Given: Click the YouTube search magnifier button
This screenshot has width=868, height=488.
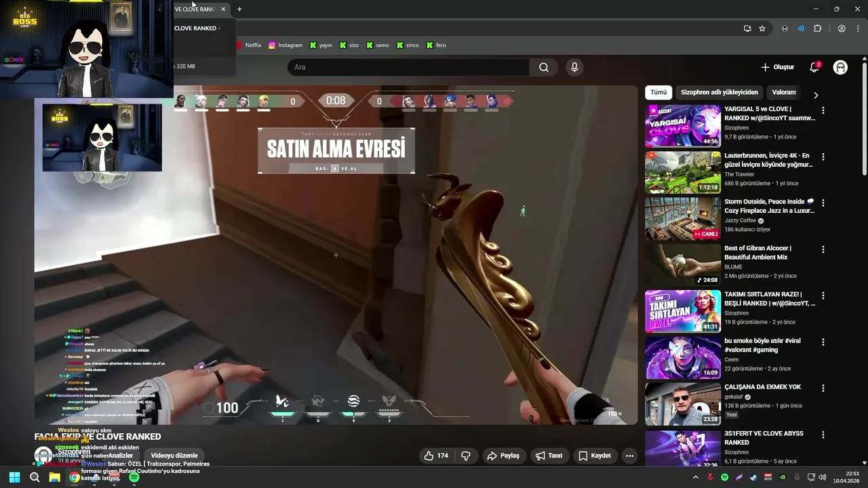Looking at the screenshot, I should [x=544, y=67].
